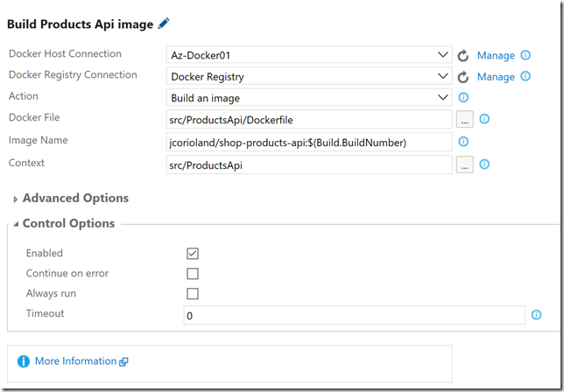Show info icon for Action field
The height and width of the screenshot is (392, 564).
[x=463, y=97]
